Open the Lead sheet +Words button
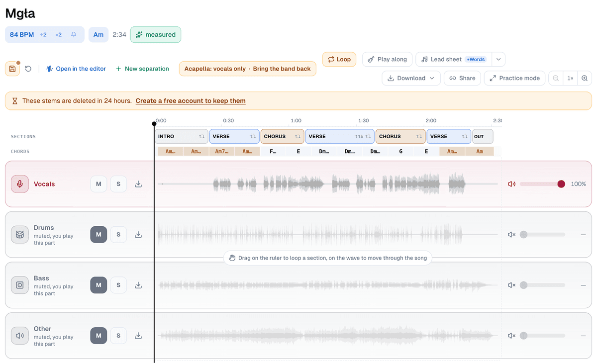Viewport: 597px width, 364px height. point(453,59)
